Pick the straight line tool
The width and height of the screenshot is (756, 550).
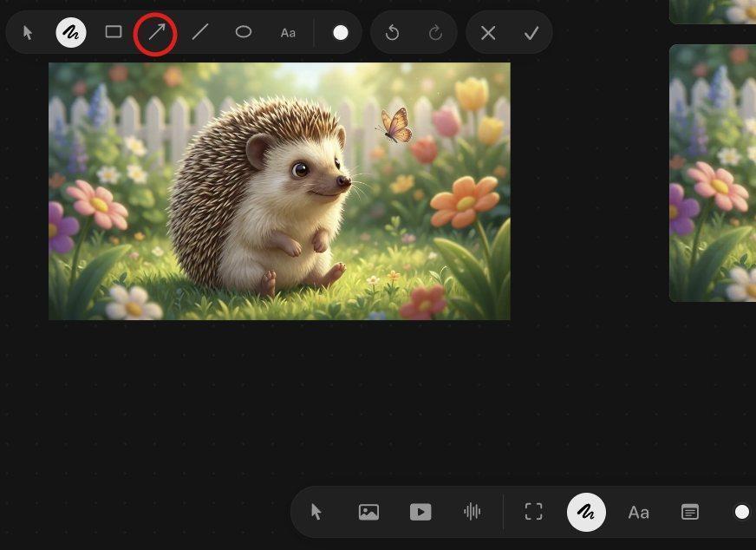pos(200,32)
